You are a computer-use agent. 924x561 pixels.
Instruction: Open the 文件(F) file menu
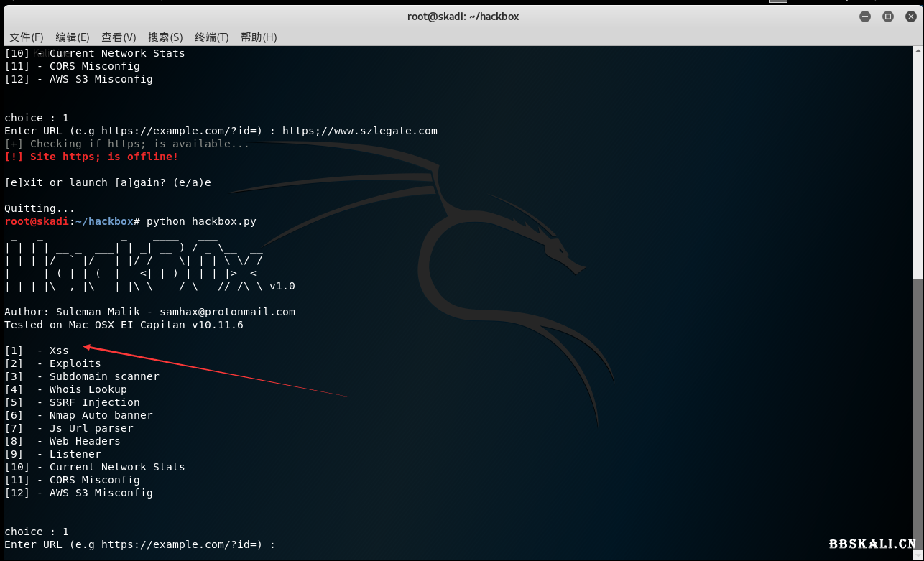pyautogui.click(x=27, y=37)
